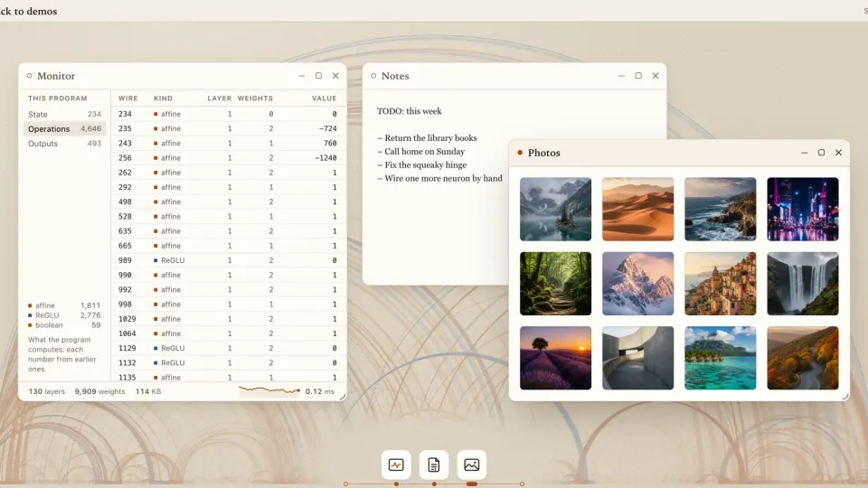Image resolution: width=868 pixels, height=488 pixels.
Task: Click the 9,909 weights status entry
Action: (99, 391)
